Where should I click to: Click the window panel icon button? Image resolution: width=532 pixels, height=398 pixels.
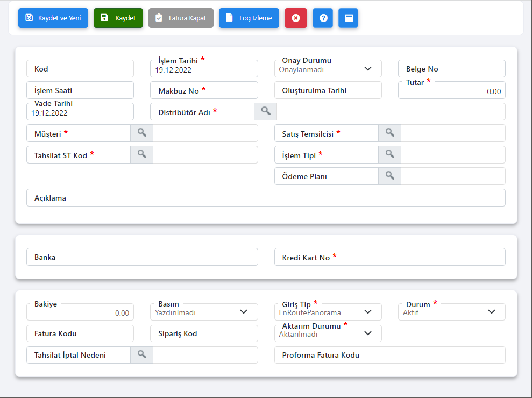tap(349, 18)
